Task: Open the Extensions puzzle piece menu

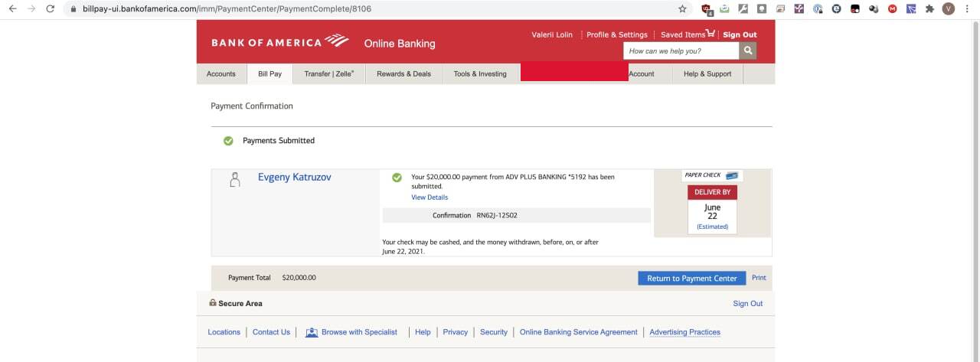Action: coord(929,9)
